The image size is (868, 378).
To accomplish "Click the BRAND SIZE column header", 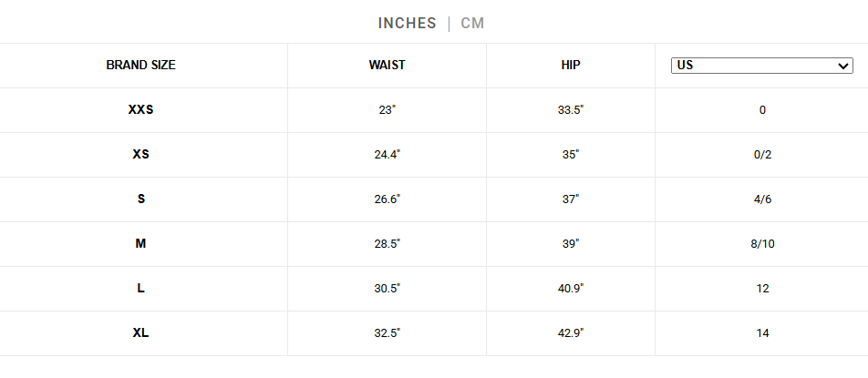I will (140, 66).
